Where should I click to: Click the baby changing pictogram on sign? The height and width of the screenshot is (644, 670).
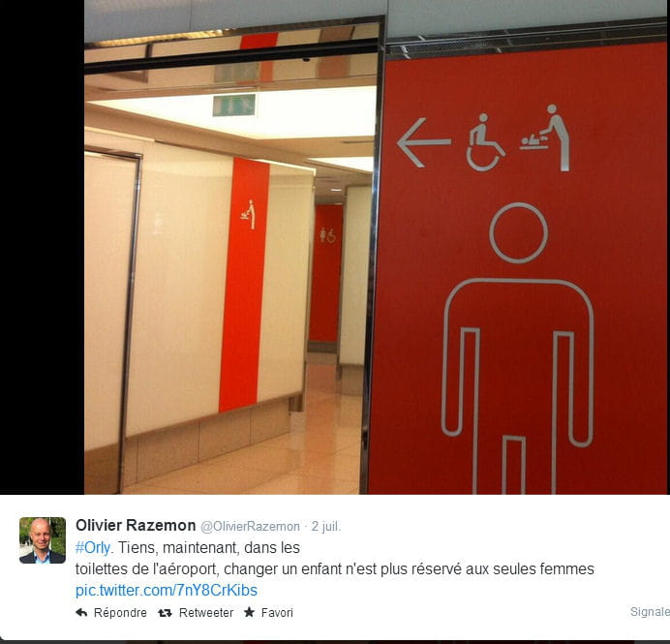(x=545, y=138)
